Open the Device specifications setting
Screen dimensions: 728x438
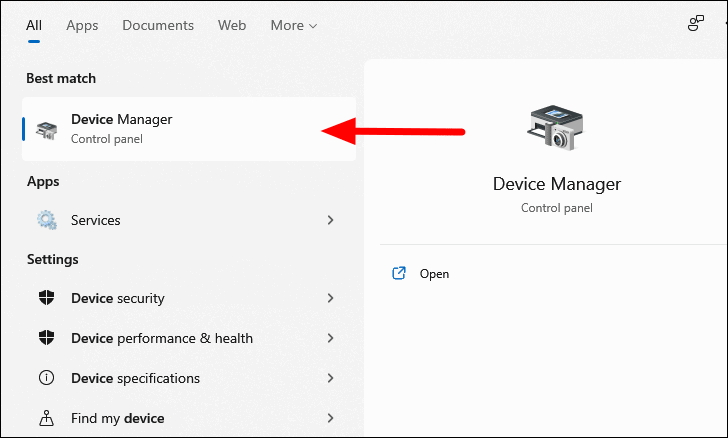(189, 378)
